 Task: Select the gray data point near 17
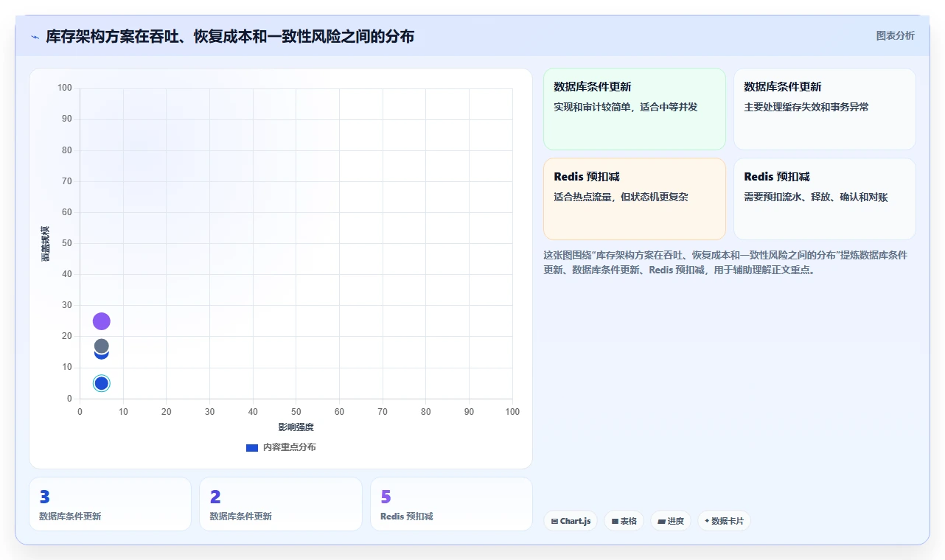[x=102, y=346]
